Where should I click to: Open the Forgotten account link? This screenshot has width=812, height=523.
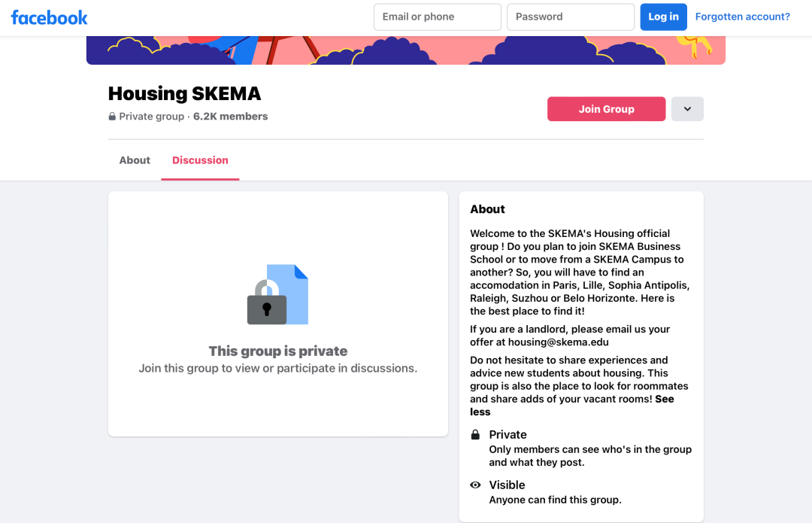pyautogui.click(x=743, y=17)
